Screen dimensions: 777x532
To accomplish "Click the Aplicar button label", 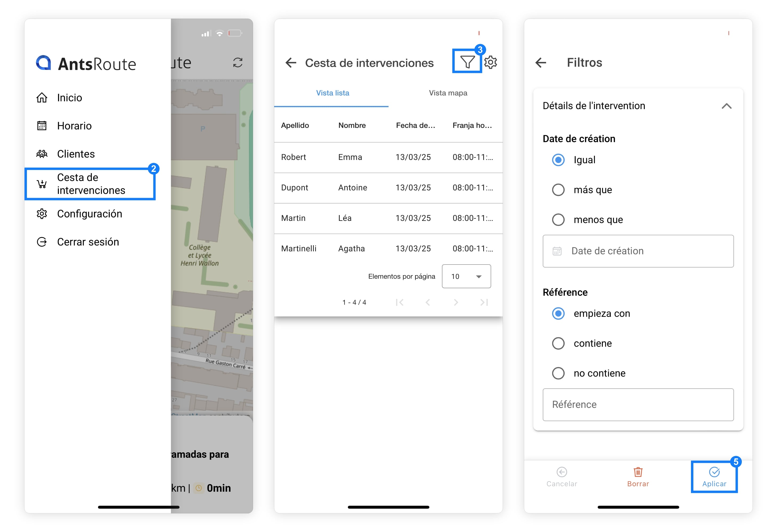I will [x=714, y=484].
